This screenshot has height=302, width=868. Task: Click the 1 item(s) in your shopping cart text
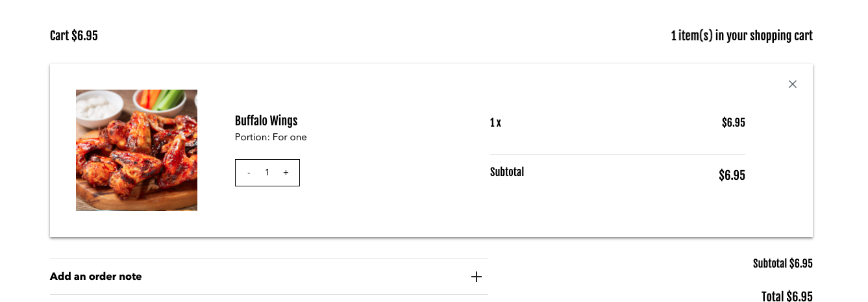point(741,36)
